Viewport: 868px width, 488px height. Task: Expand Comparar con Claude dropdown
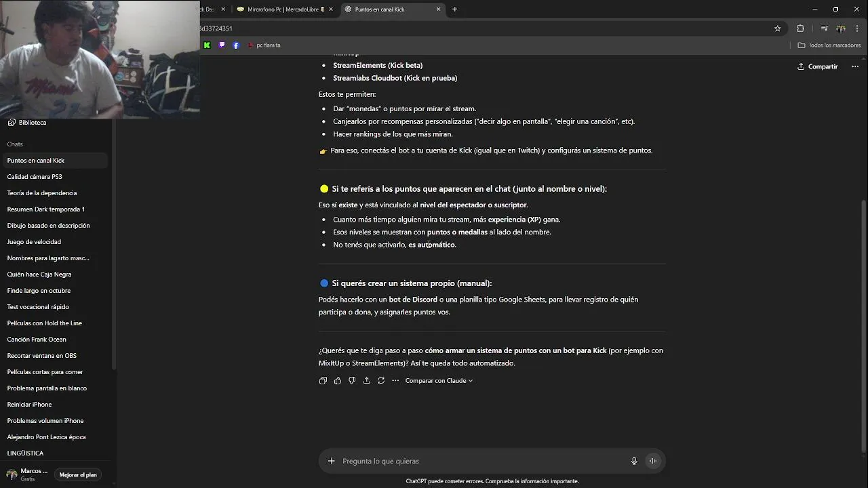click(439, 381)
